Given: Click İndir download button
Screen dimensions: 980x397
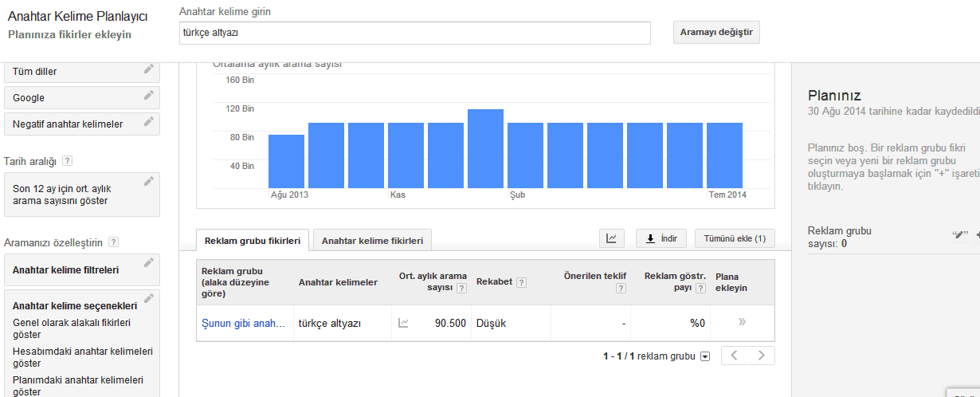Looking at the screenshot, I should coord(661,238).
